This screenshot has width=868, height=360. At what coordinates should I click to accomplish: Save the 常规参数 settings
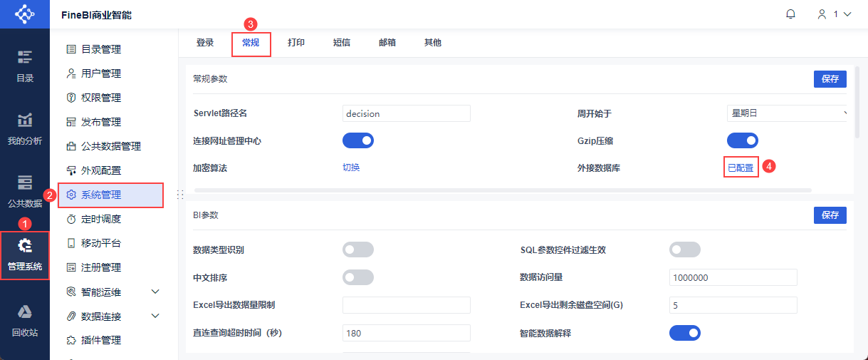click(830, 79)
